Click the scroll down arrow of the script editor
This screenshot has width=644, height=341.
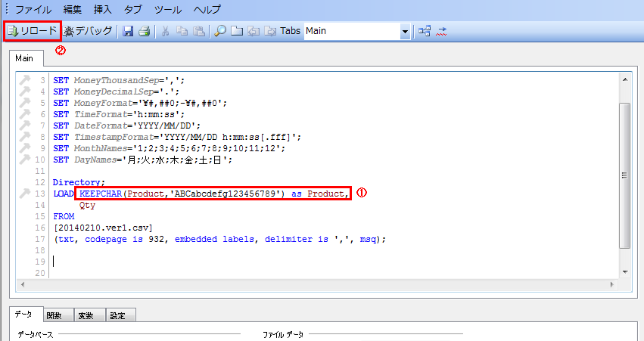(x=624, y=271)
